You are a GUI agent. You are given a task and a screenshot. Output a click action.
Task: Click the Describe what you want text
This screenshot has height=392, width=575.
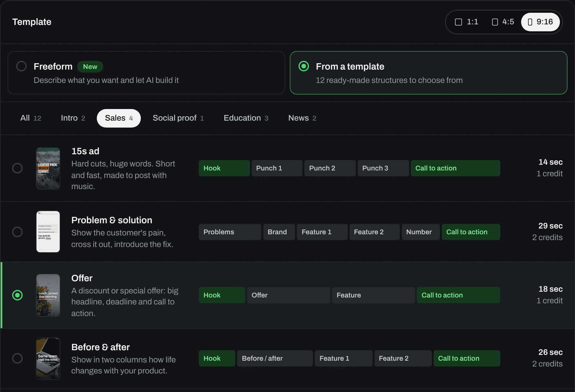(x=106, y=80)
